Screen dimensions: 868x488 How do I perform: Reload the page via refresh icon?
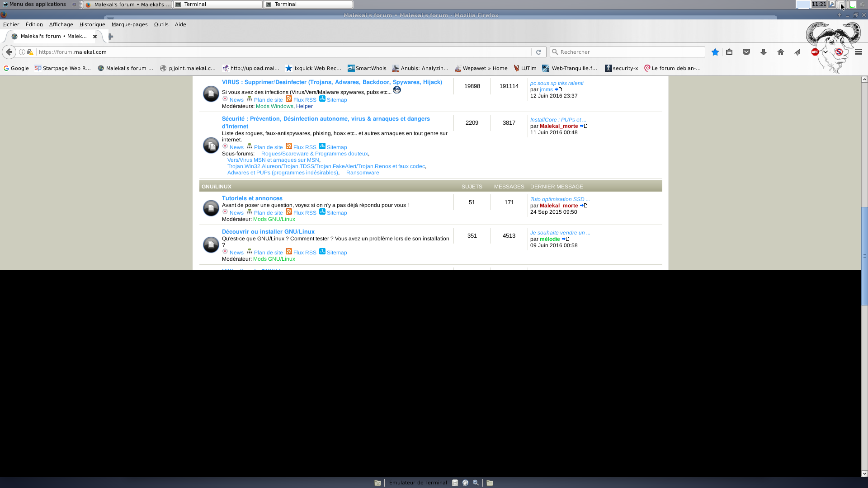(x=538, y=52)
